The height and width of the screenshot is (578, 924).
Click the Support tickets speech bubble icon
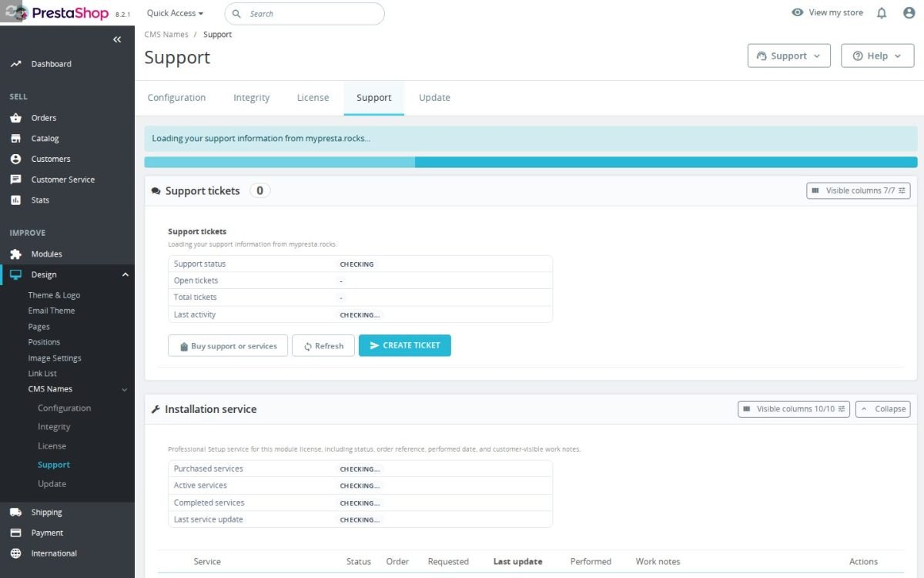coord(156,191)
